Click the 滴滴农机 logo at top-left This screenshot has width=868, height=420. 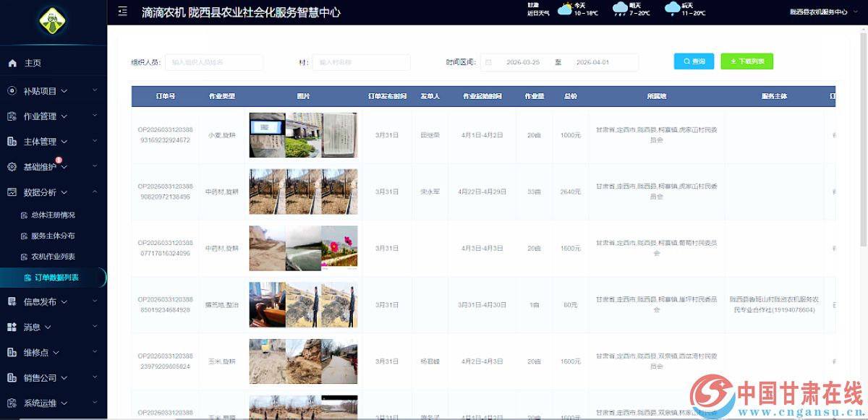click(x=53, y=21)
